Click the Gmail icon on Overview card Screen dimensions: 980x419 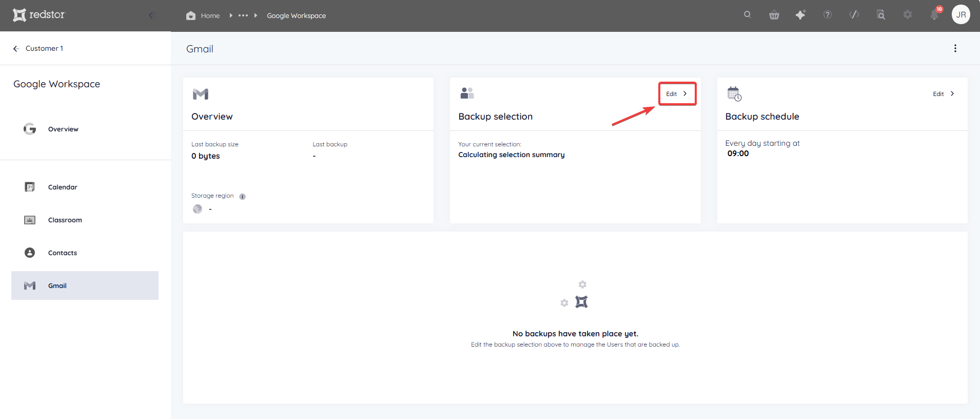[x=201, y=94]
